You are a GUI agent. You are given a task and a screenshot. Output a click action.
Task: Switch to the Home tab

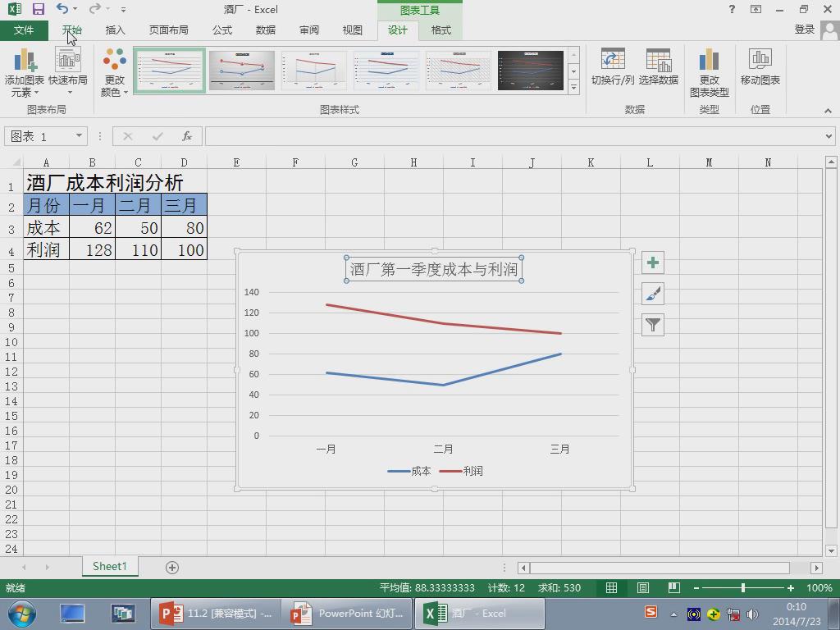71,30
